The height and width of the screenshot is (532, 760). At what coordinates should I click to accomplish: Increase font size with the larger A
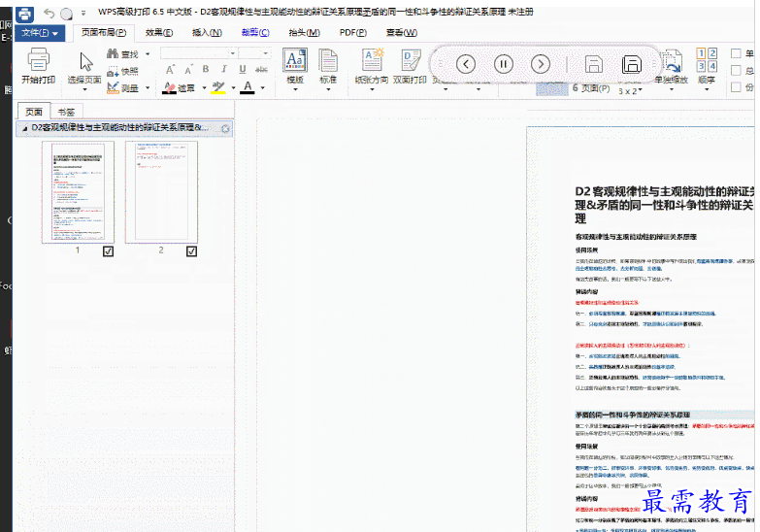pos(170,70)
